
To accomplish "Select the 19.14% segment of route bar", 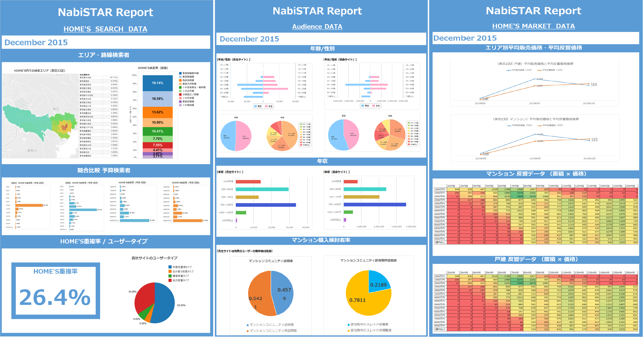I will click(157, 83).
